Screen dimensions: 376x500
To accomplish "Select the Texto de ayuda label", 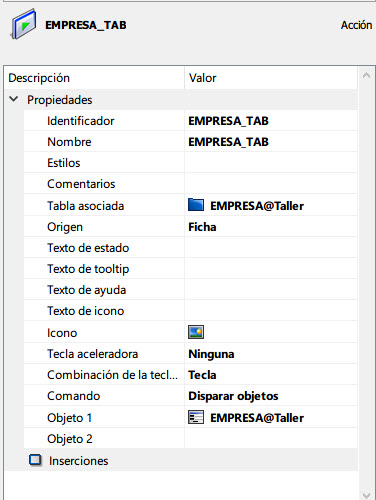I will [87, 290].
